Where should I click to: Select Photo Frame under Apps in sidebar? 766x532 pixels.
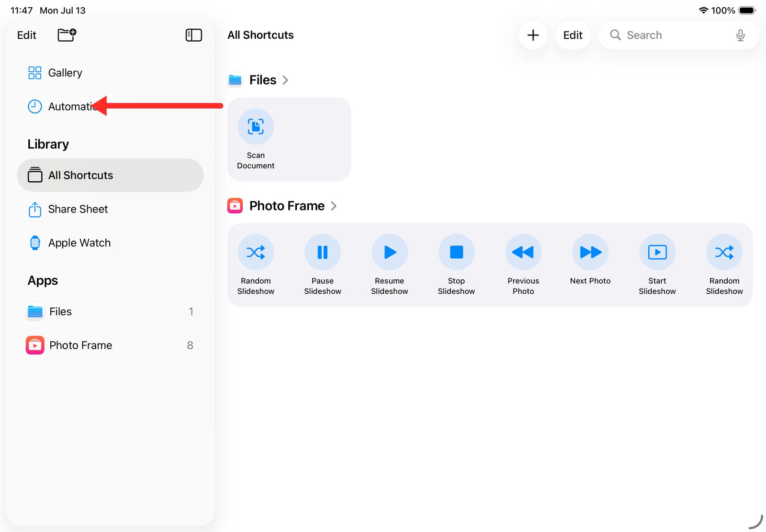pos(110,345)
